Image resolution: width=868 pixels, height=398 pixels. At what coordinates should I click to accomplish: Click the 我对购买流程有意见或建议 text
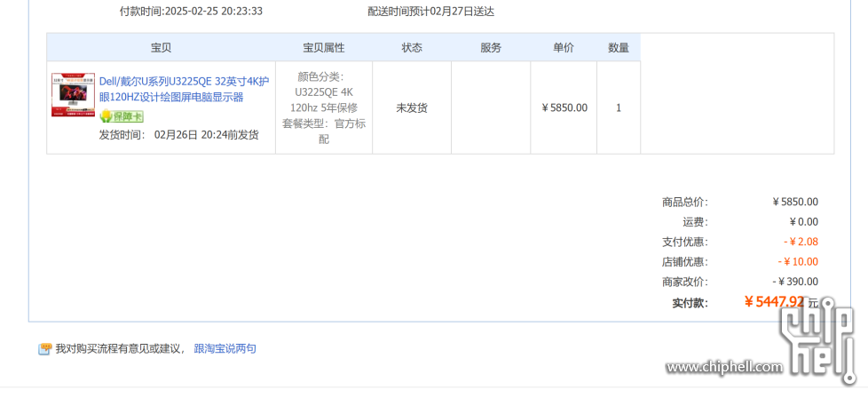point(121,348)
